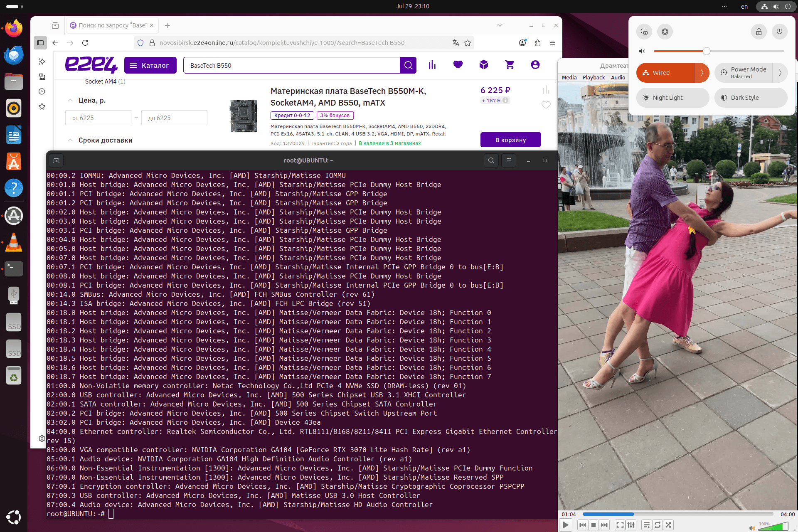798x532 pixels.
Task: Open a new browser tab
Action: click(167, 25)
